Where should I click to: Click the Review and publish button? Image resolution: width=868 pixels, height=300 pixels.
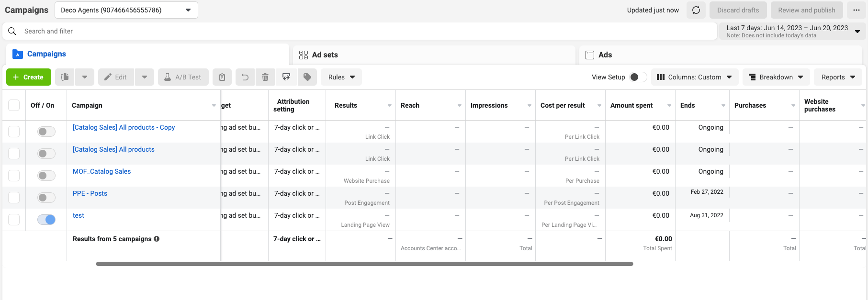[x=807, y=10]
